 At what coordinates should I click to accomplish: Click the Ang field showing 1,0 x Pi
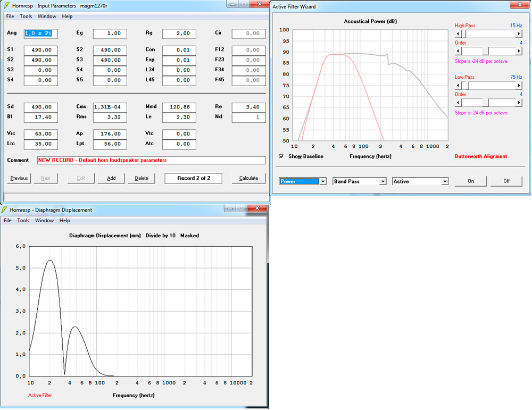[x=41, y=34]
